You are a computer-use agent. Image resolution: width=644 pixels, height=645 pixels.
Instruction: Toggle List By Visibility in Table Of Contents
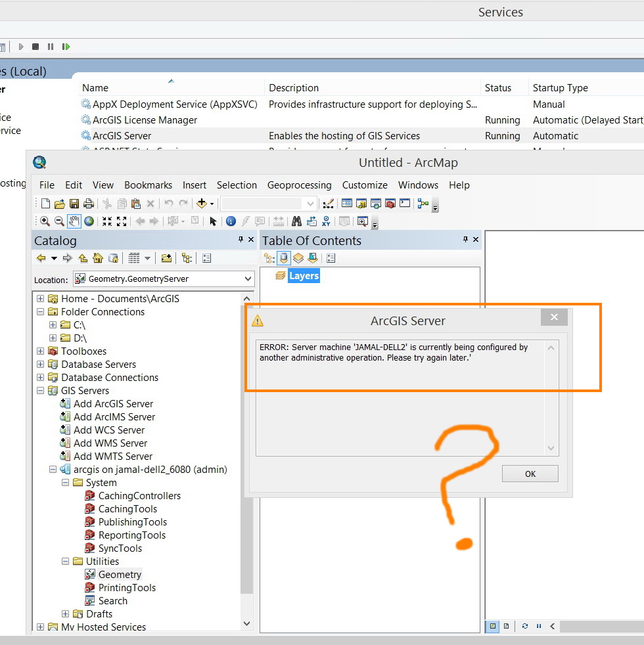[298, 258]
